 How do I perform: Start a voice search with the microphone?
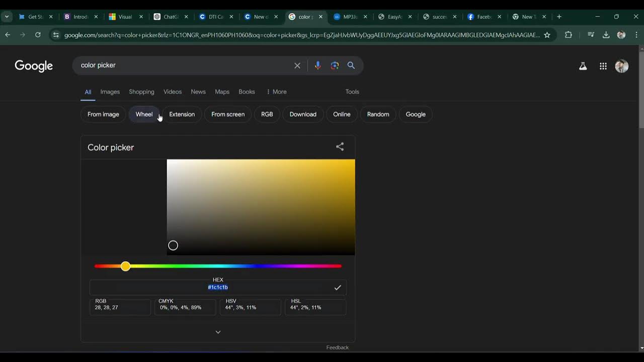pyautogui.click(x=317, y=65)
